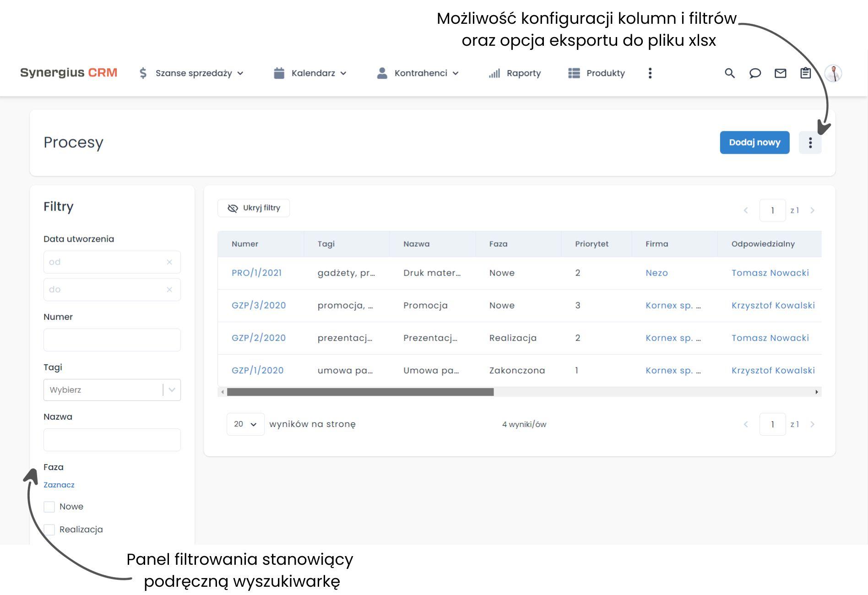The image size is (868, 595).
Task: Open the Raporty menu item
Action: 515,73
